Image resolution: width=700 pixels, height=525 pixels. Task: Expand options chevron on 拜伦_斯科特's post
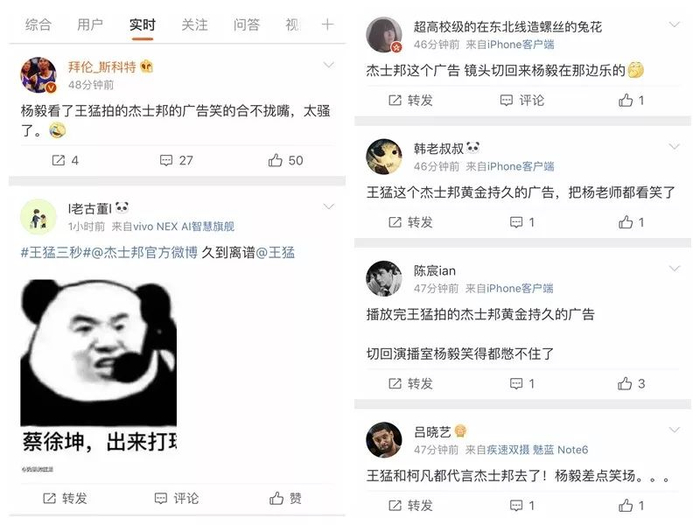[x=329, y=65]
